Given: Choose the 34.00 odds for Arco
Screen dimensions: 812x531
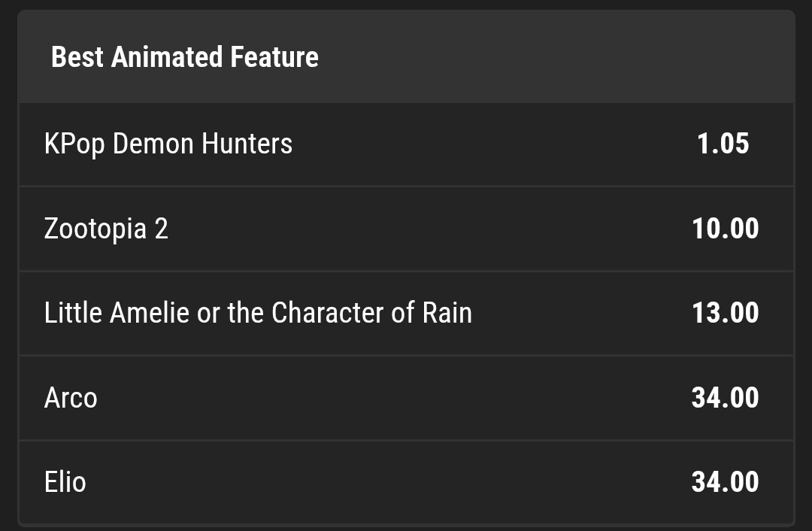Looking at the screenshot, I should (x=725, y=398).
